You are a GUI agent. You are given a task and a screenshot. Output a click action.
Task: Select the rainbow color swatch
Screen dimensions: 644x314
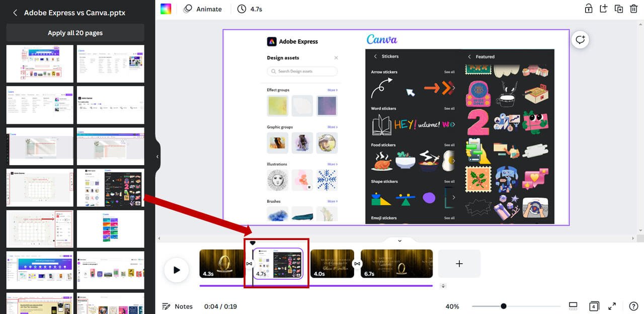[x=166, y=9]
